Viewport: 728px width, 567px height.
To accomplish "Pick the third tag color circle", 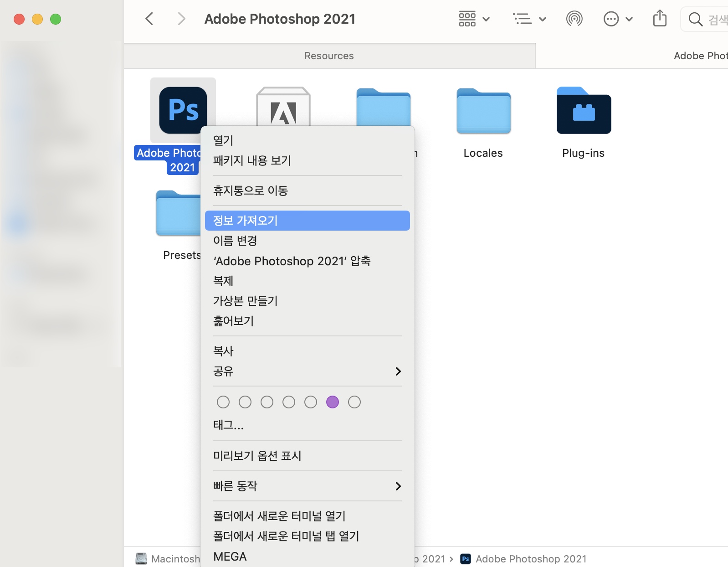I will coord(267,402).
